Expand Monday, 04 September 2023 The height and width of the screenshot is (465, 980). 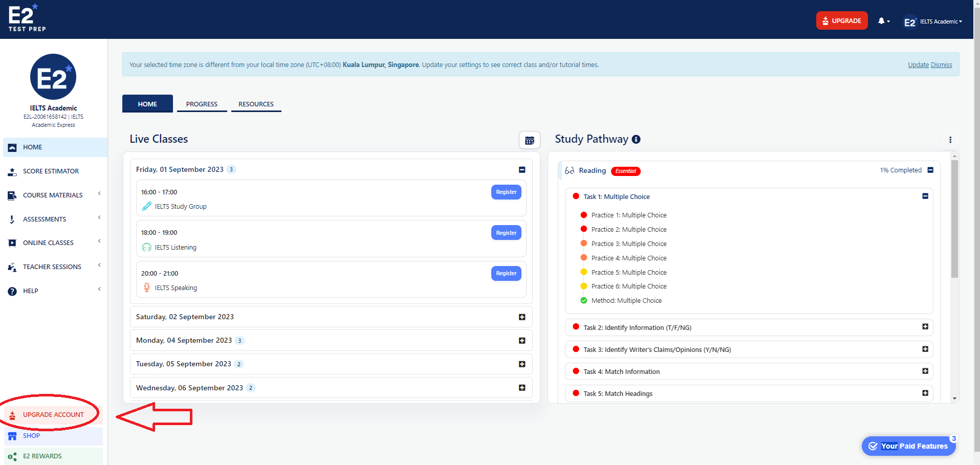coord(522,341)
